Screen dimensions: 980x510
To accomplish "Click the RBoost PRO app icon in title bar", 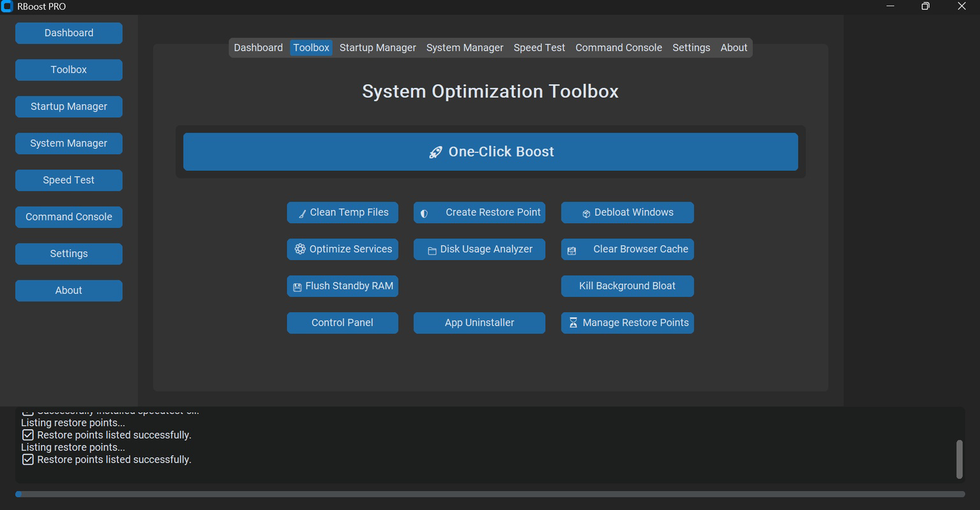I will point(7,6).
